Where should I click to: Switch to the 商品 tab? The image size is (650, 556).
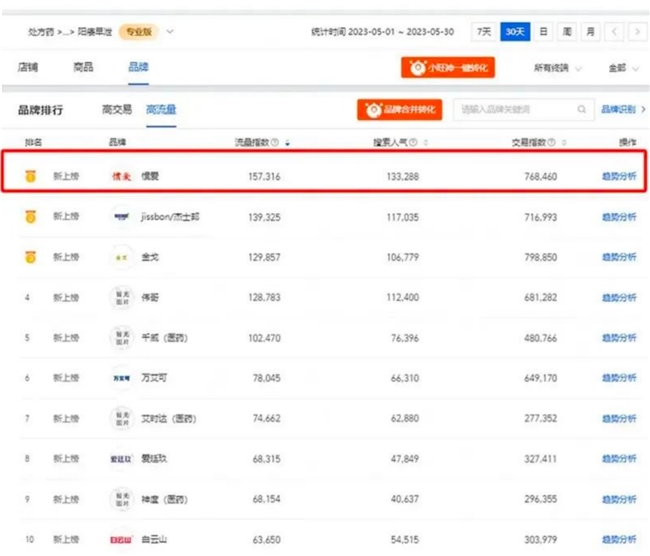(83, 67)
